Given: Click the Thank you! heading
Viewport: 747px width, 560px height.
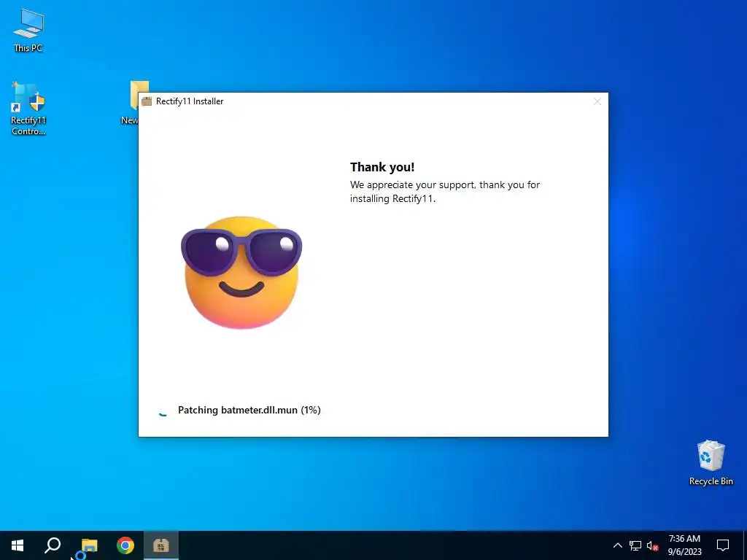Looking at the screenshot, I should (x=382, y=167).
